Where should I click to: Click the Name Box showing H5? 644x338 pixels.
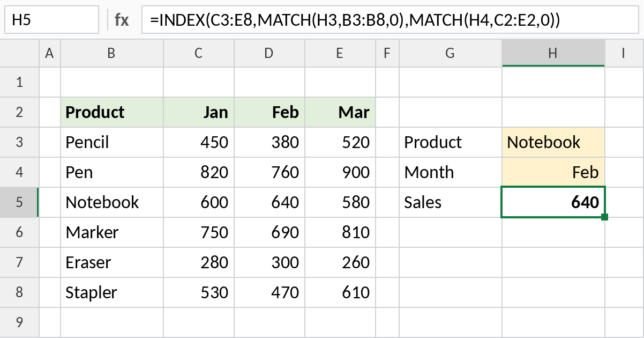click(51, 20)
